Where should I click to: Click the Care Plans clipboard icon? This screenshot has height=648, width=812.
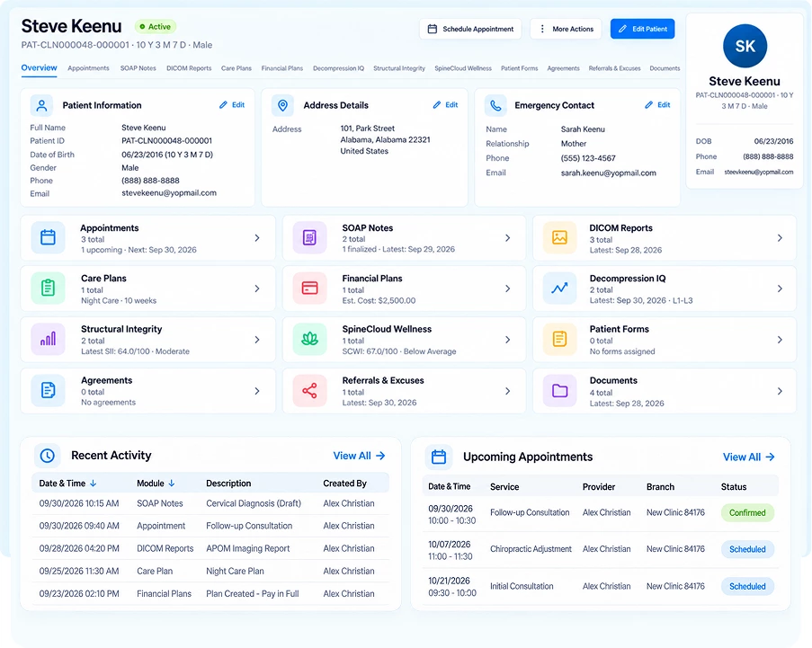tap(49, 288)
